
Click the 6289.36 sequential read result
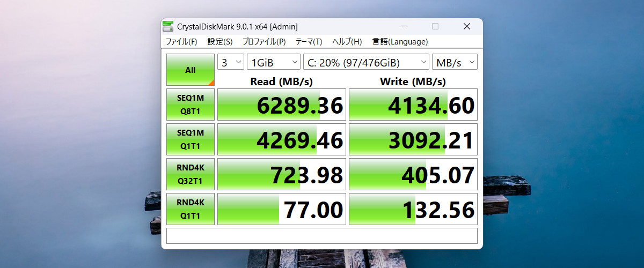[282, 105]
